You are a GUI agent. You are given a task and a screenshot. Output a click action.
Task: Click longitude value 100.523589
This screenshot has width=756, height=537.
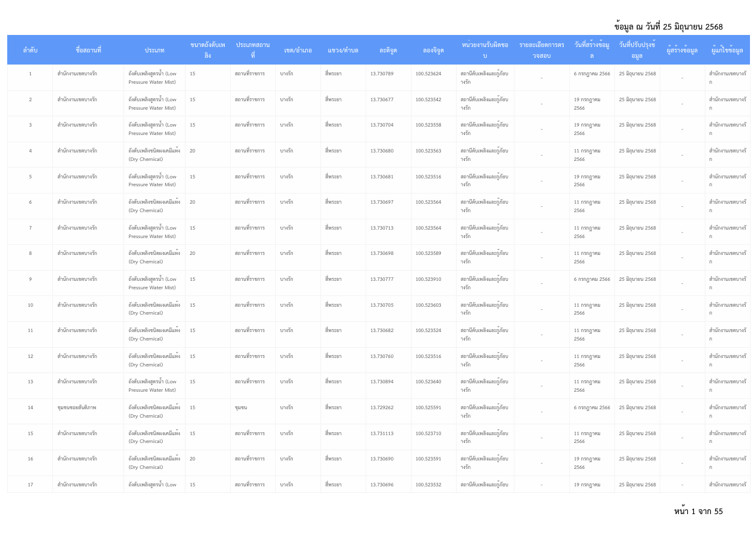(428, 253)
